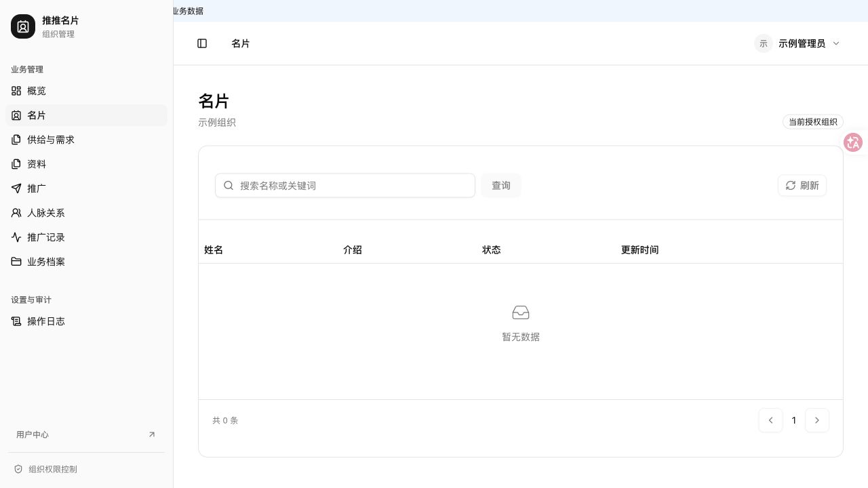Go to 人脉关系 section
868x488 pixels.
(86, 213)
